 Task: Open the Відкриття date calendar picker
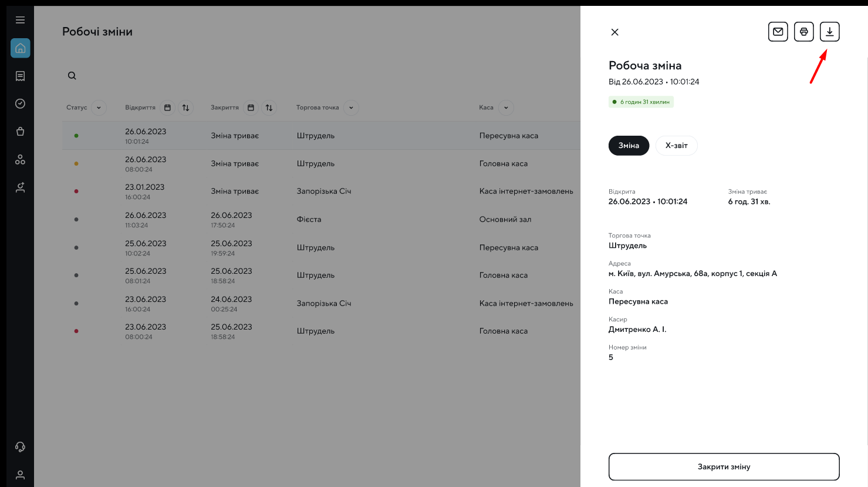point(167,108)
